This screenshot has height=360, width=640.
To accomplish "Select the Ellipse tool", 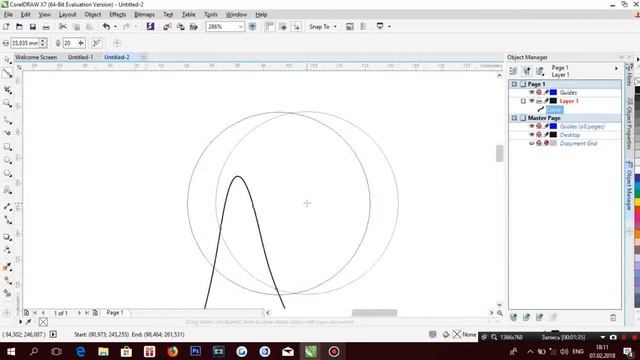I will tap(7, 160).
